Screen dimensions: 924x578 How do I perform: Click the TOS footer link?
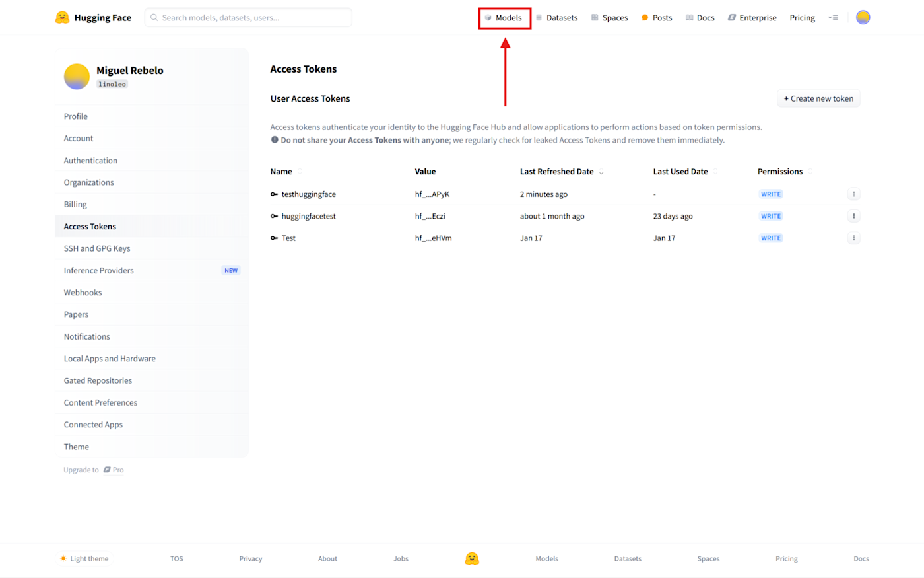(177, 559)
